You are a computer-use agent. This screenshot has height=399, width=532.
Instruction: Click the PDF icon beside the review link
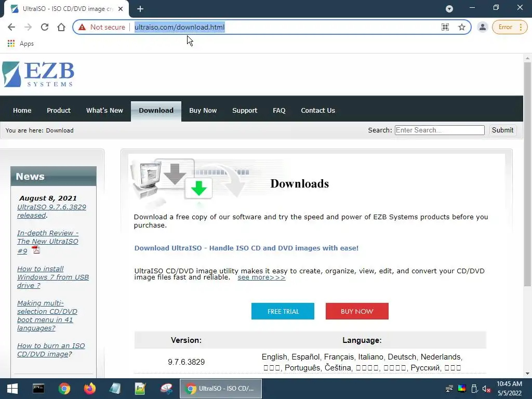tap(36, 250)
